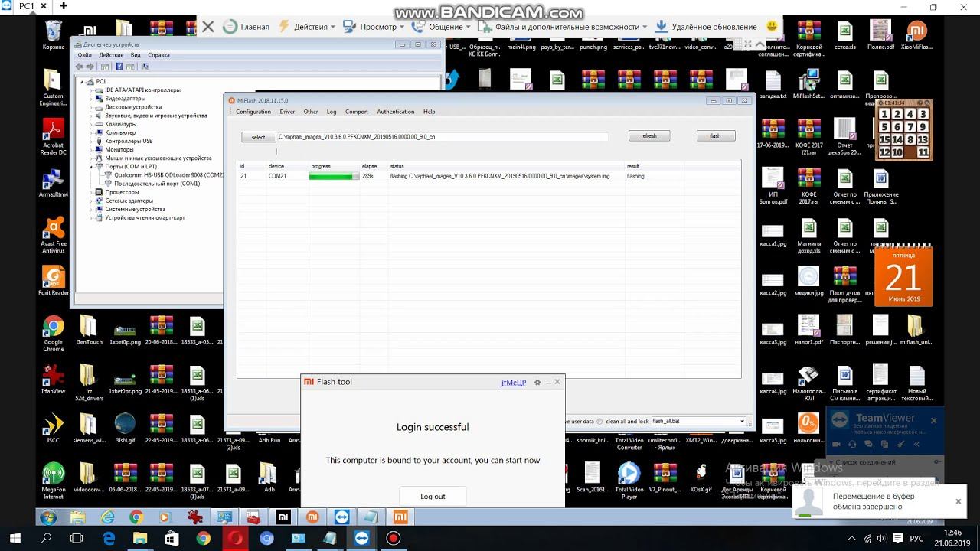Open Microsoft Store from local taskbar

(171, 538)
